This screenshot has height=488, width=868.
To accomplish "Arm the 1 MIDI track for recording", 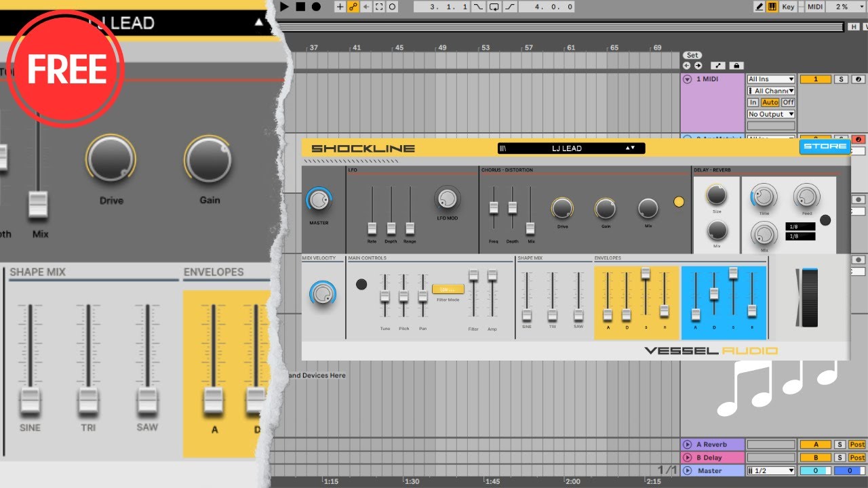I will point(859,79).
